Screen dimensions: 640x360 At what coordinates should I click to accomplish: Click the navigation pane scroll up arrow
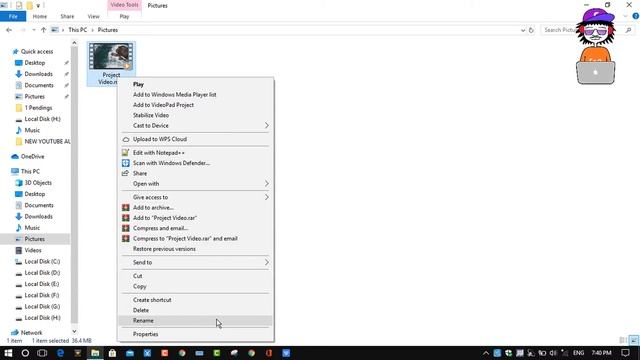click(x=74, y=42)
